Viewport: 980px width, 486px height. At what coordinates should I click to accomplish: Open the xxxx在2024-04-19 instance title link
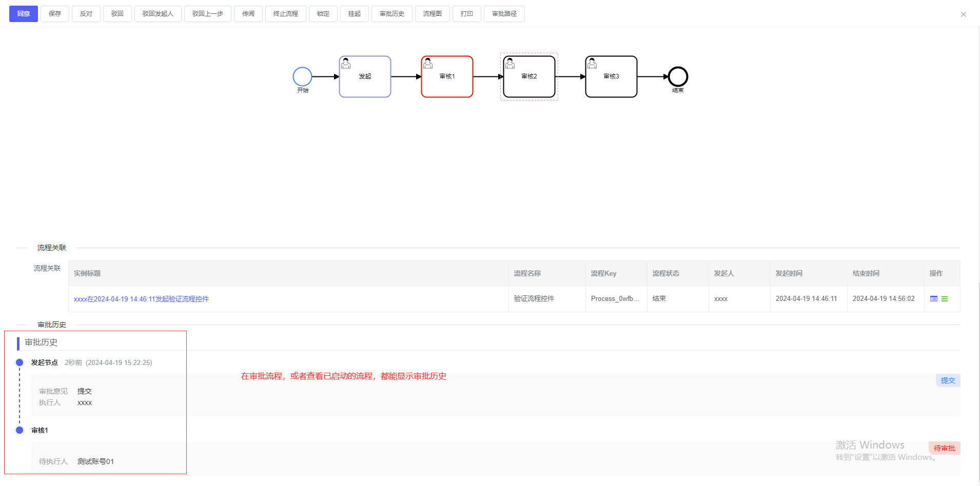point(141,299)
